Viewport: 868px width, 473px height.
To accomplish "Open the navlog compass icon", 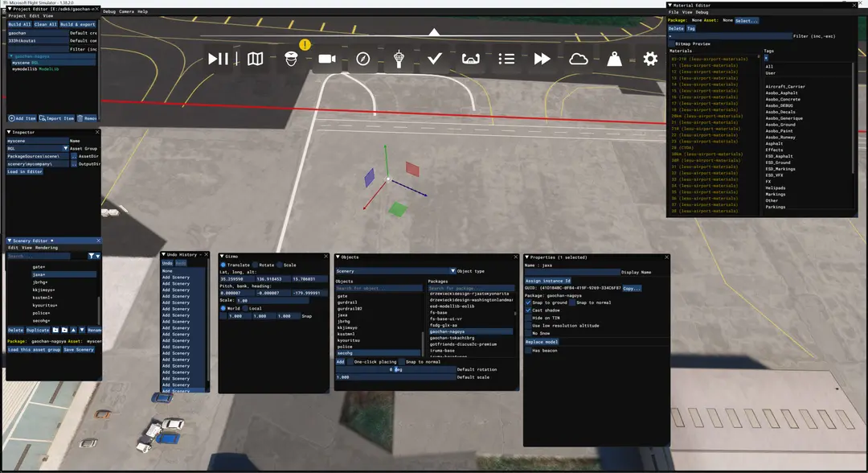I will pos(363,58).
